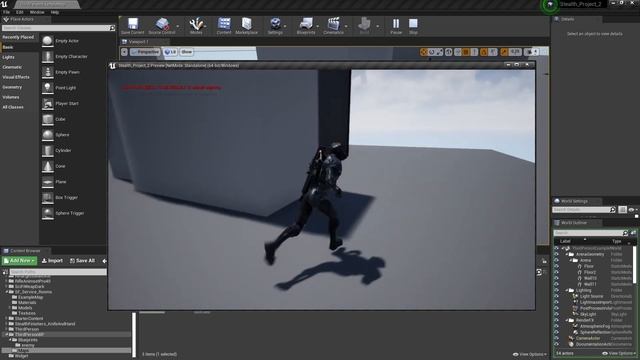
Task: Toggle visibility of Floor actor
Action: coord(556,266)
